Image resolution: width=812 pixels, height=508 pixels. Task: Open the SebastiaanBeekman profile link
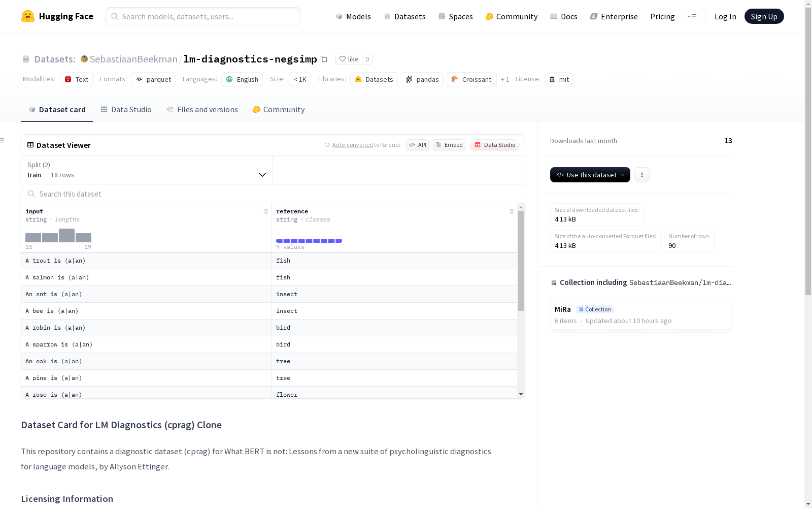(133, 59)
